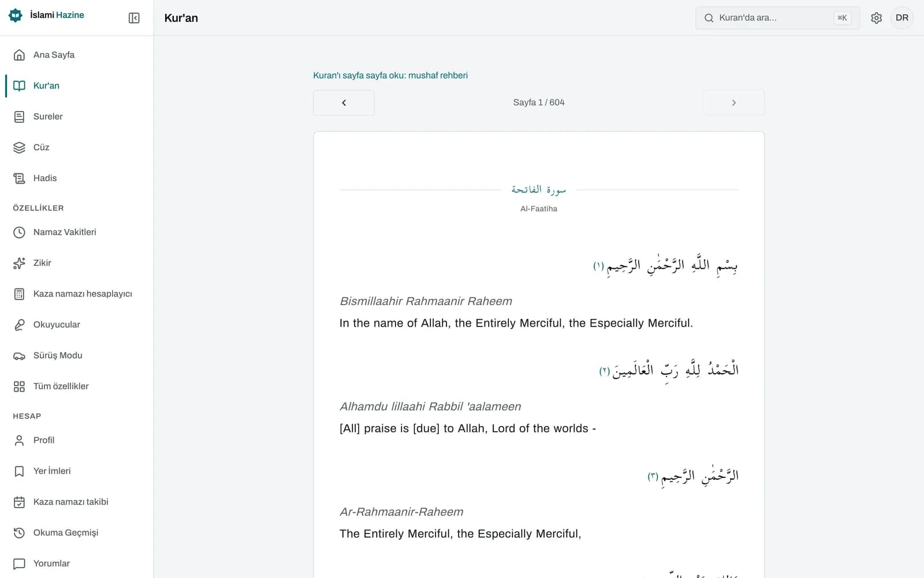Open the Tüm özellikler menu label

61,386
